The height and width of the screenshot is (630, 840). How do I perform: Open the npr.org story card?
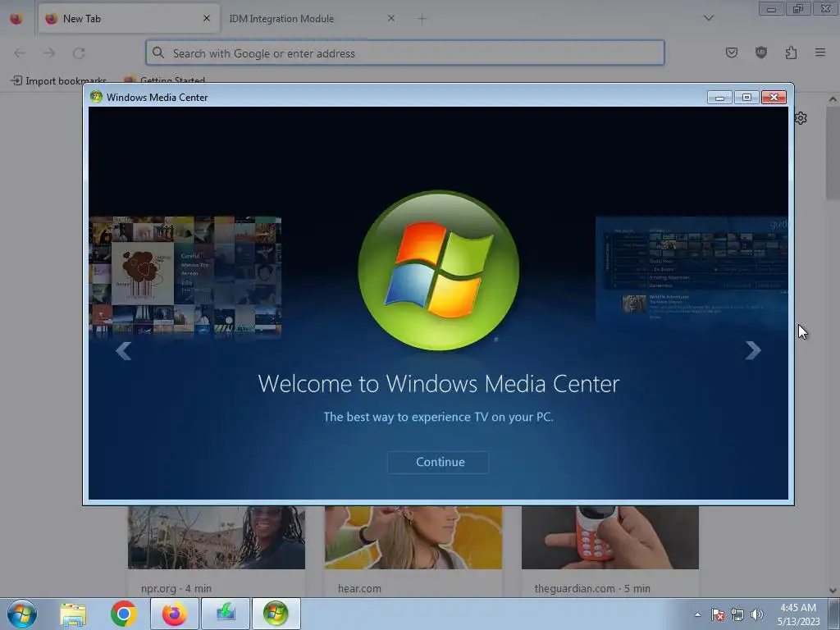(x=217, y=551)
